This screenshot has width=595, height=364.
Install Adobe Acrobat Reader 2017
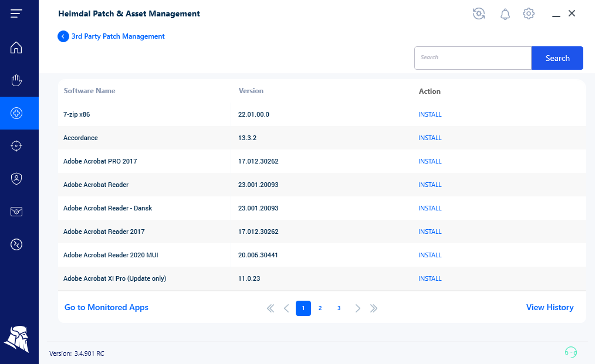(x=430, y=232)
